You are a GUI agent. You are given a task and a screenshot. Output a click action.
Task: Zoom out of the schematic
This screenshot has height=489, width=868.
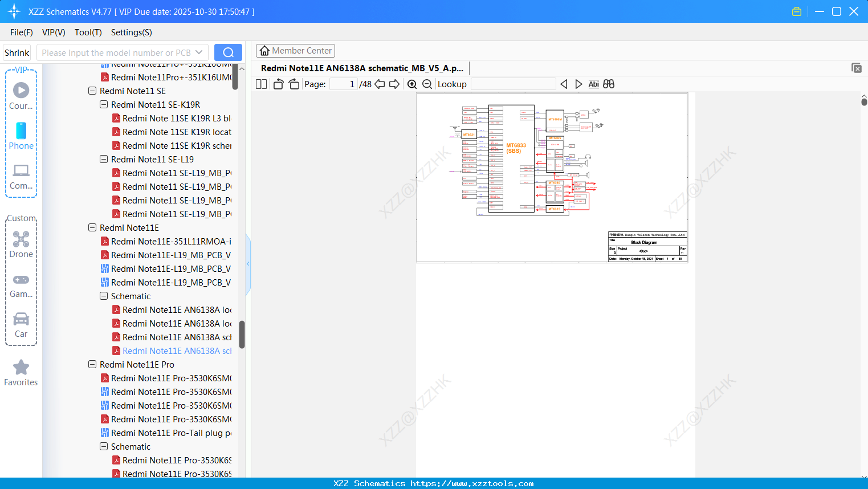click(426, 84)
